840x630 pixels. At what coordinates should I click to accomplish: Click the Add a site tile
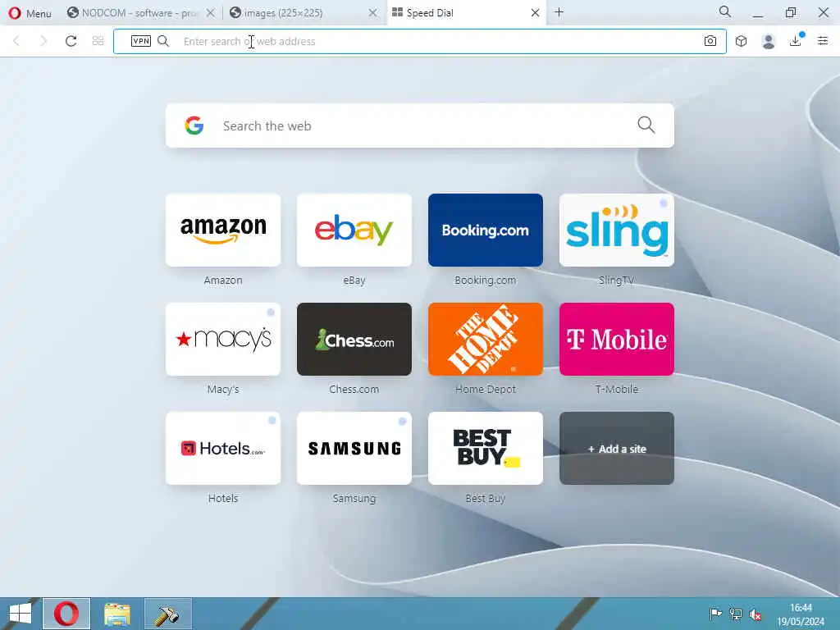617,449
